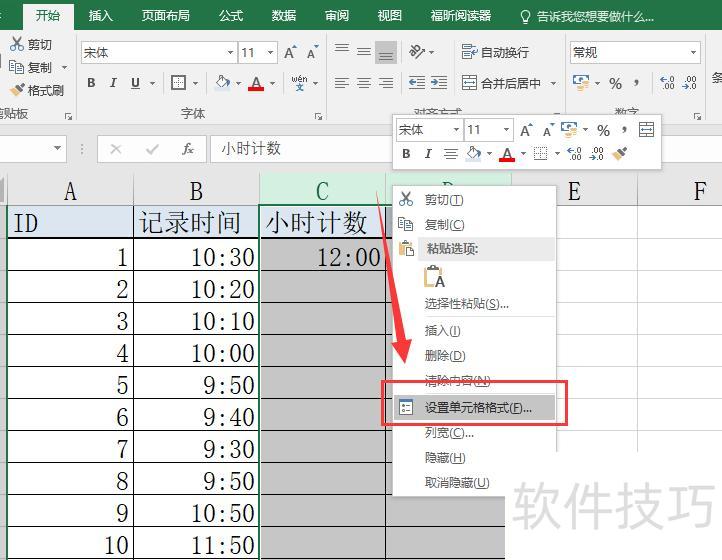This screenshot has height=560, width=722.
Task: Toggle Underline in the ribbon font group
Action: tap(135, 83)
